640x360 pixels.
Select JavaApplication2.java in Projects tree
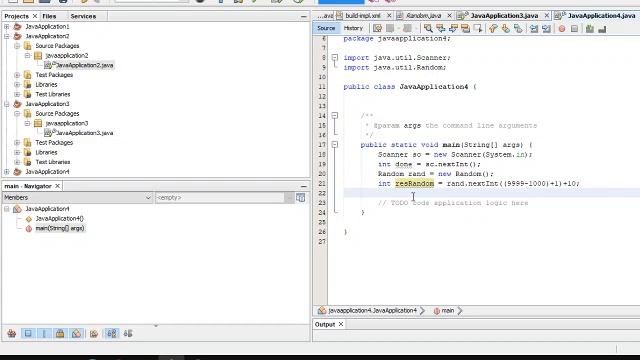[84, 65]
